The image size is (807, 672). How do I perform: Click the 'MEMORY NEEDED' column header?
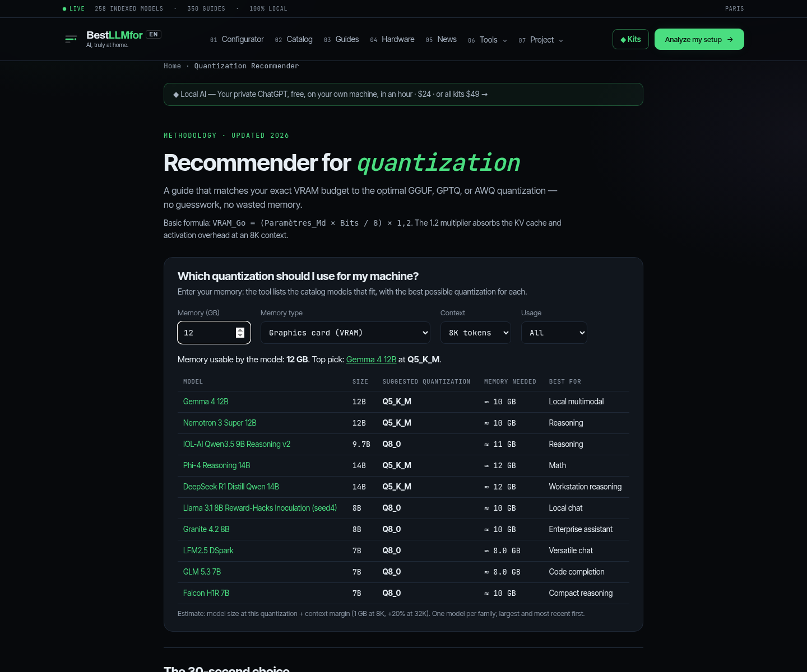click(x=510, y=381)
